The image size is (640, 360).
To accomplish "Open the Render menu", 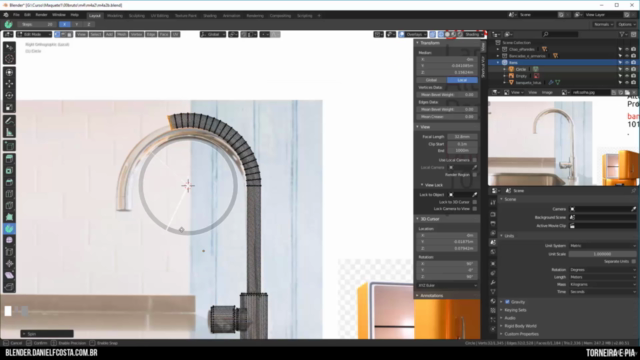I will coord(41,15).
